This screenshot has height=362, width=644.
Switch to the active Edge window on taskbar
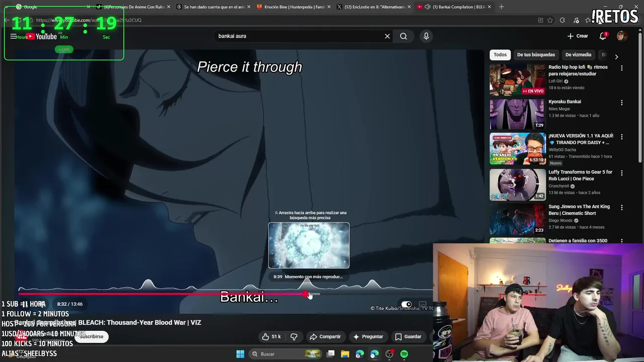click(374, 354)
